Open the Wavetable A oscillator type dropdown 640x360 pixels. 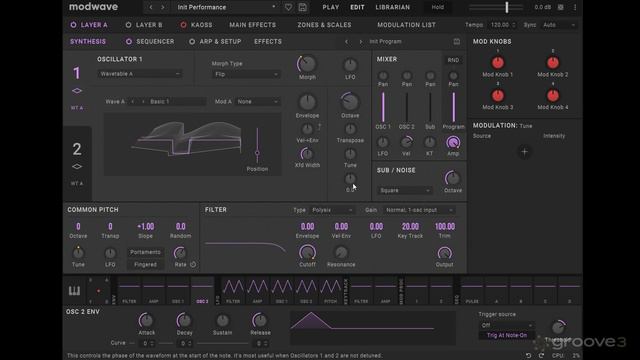(140, 74)
